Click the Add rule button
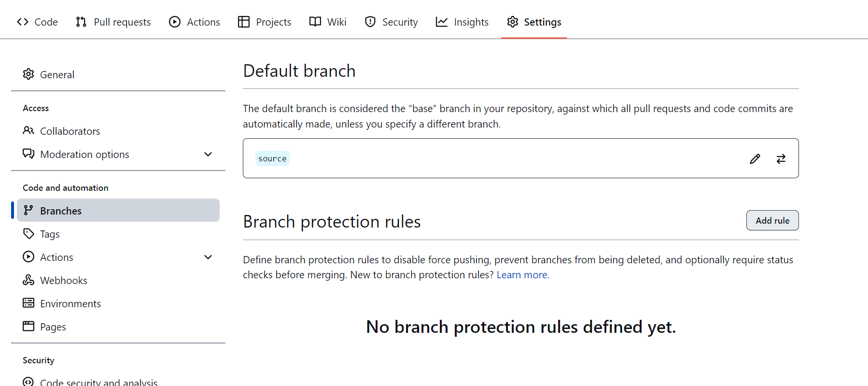 (x=772, y=220)
